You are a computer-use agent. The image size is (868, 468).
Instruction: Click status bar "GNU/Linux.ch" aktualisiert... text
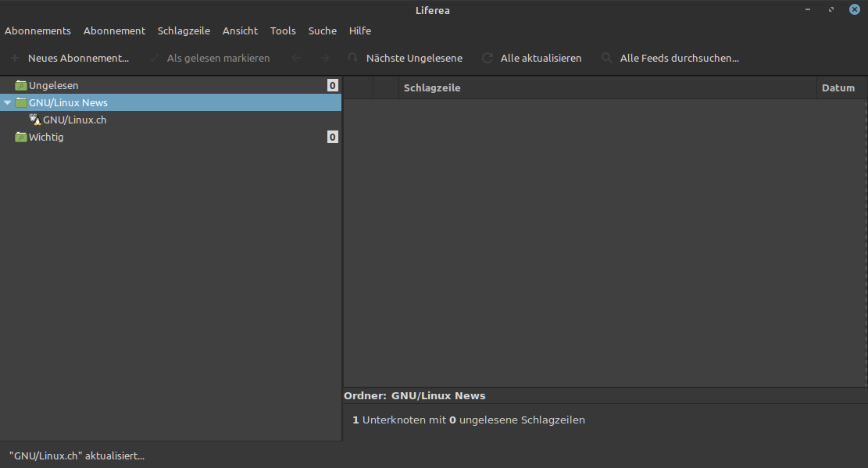click(x=77, y=455)
